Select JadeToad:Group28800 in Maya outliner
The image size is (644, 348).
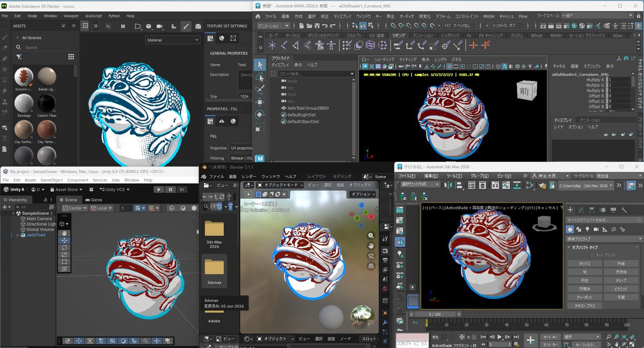[308, 108]
